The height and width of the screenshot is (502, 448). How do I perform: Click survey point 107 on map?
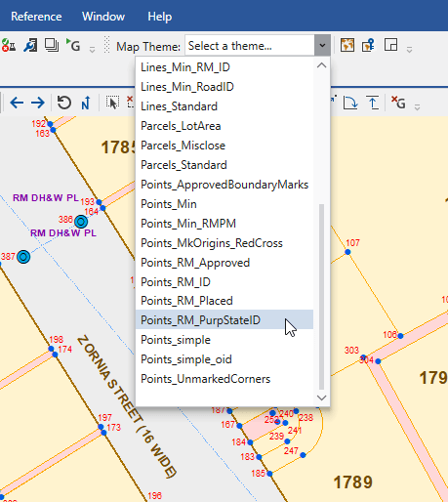coord(347,252)
